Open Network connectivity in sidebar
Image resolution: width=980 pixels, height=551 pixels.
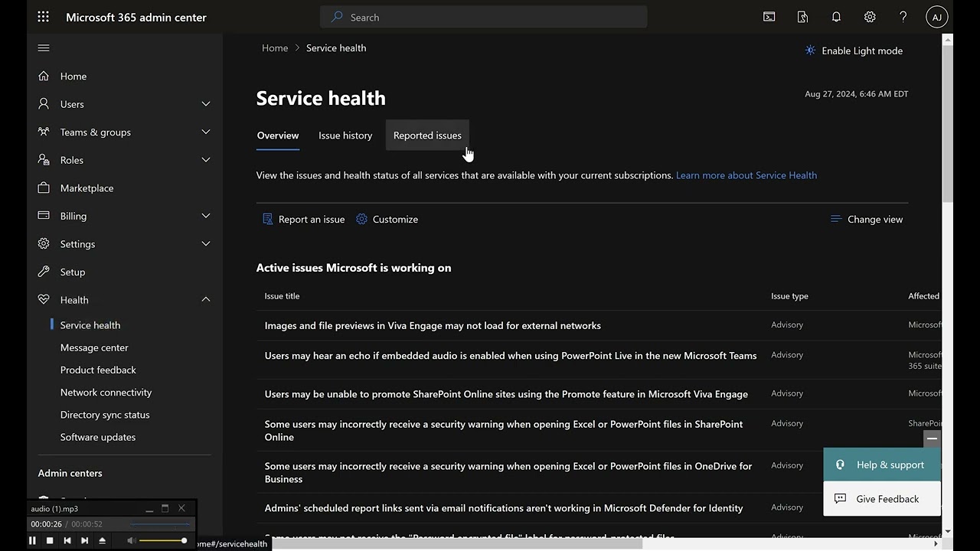(106, 392)
